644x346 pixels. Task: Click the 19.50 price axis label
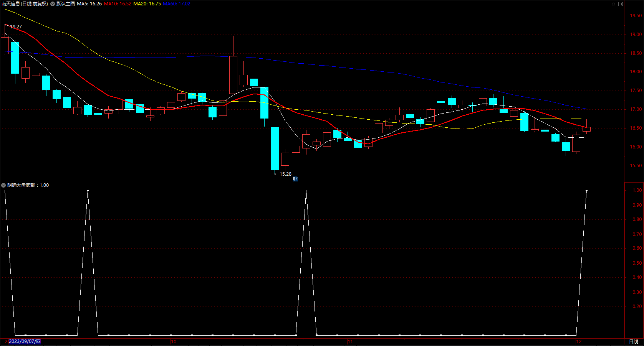636,16
